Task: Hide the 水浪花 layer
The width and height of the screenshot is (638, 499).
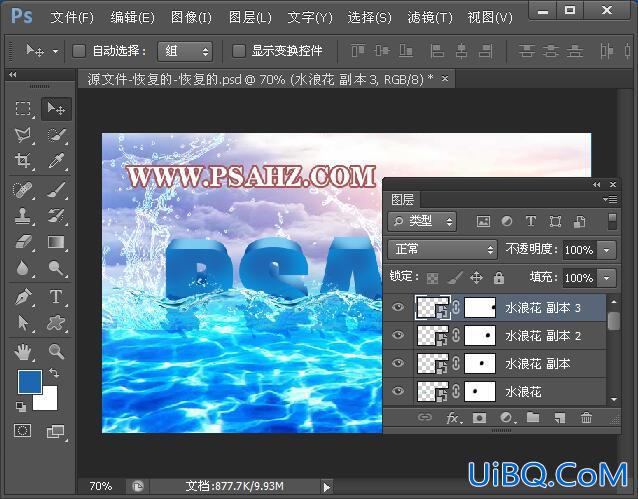Action: click(398, 391)
